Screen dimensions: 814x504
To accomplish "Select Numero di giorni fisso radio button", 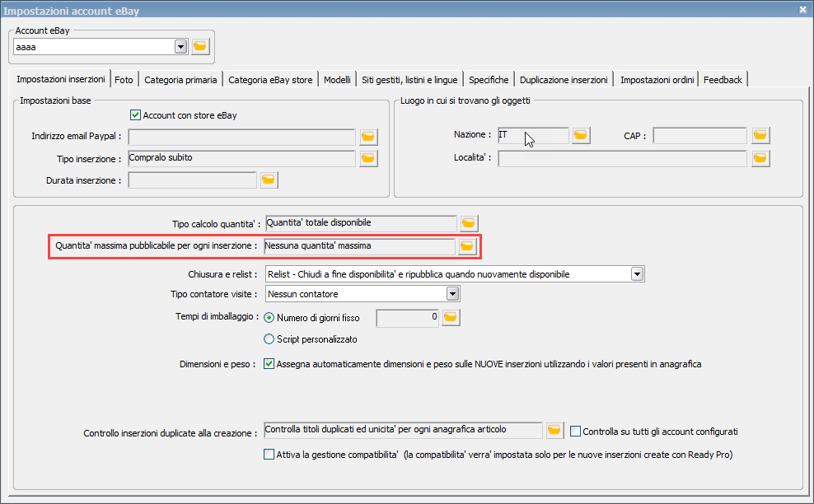I will [x=269, y=317].
